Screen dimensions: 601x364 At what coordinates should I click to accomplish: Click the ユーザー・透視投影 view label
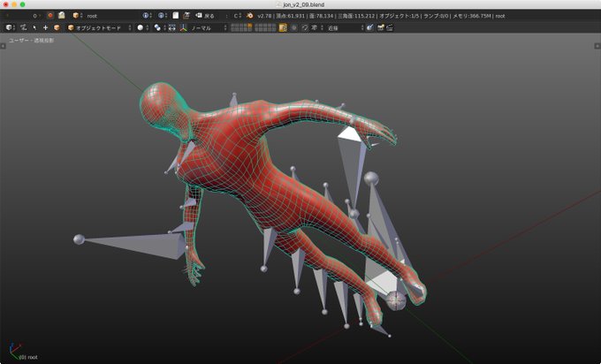tap(32, 41)
